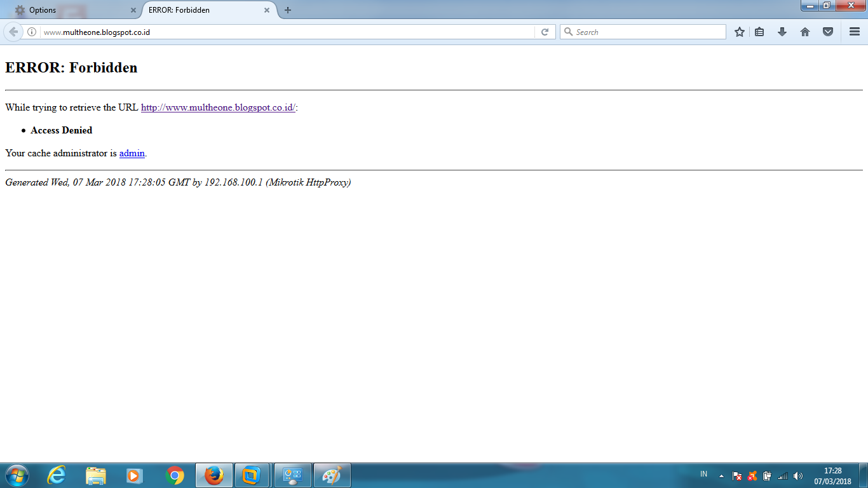Restore down the Firefox window
Image resolution: width=868 pixels, height=488 pixels.
click(827, 6)
